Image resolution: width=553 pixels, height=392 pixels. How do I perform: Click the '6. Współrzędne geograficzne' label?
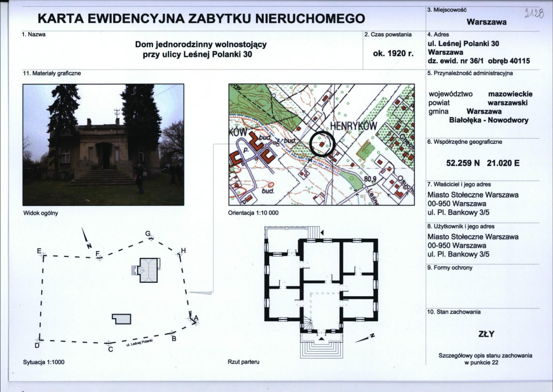(x=464, y=142)
